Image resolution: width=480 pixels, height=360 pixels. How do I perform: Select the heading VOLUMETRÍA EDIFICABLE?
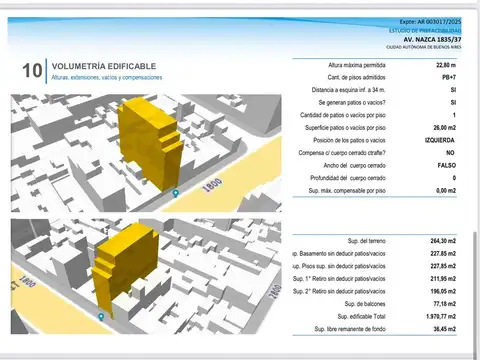click(x=104, y=66)
